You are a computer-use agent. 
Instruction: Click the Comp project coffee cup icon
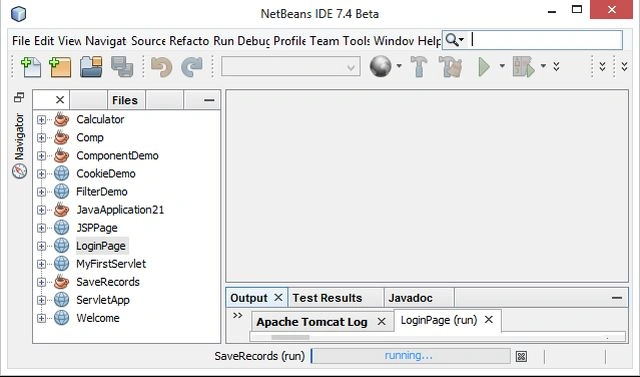(x=61, y=137)
